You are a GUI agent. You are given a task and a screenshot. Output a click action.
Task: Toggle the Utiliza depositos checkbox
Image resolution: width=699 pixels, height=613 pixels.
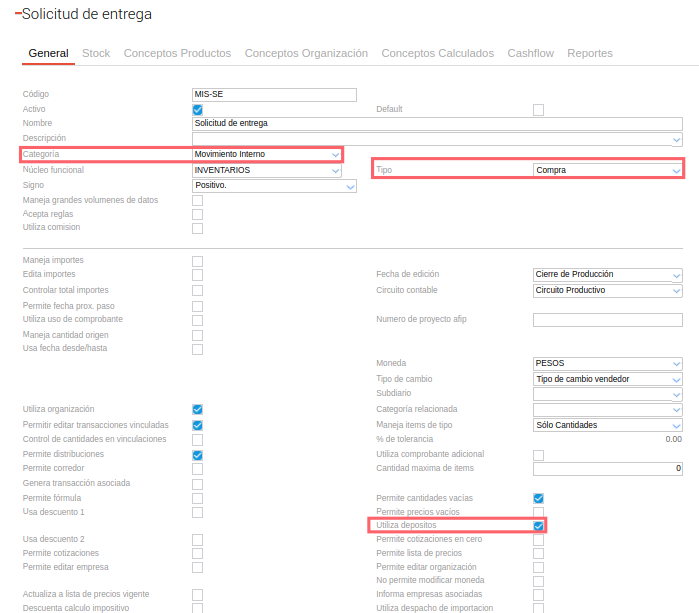coord(539,526)
